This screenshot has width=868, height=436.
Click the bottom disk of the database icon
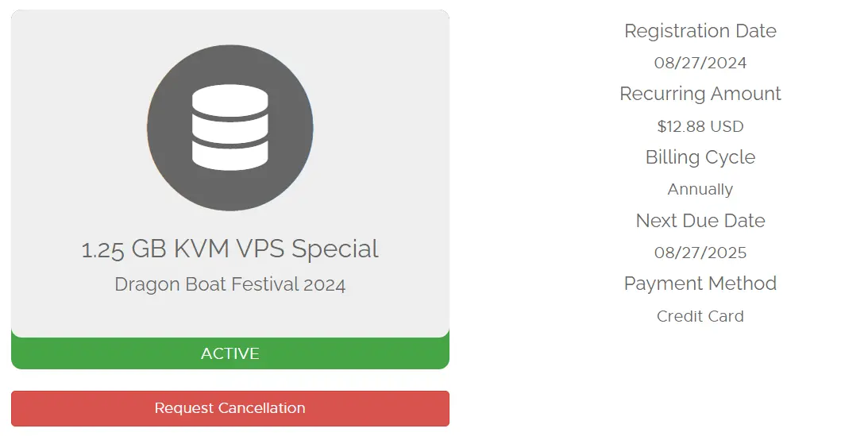tap(230, 155)
